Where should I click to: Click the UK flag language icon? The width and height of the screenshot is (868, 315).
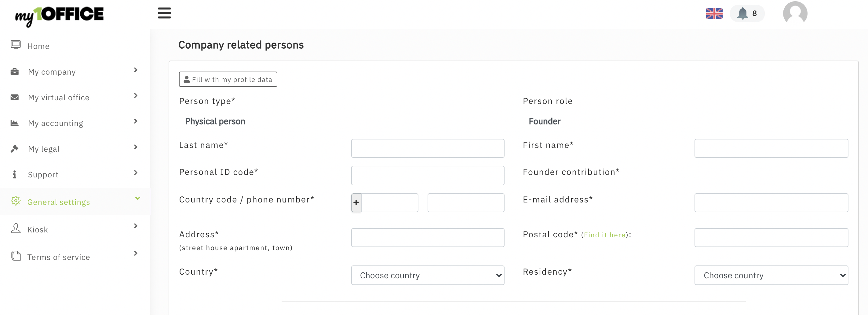[x=714, y=13]
